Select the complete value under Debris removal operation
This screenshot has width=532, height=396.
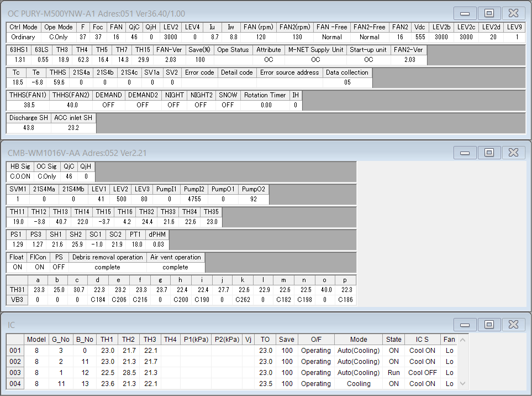pyautogui.click(x=107, y=267)
